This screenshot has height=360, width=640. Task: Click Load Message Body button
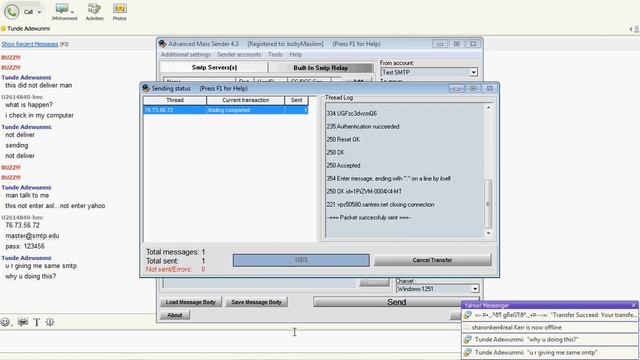click(191, 302)
